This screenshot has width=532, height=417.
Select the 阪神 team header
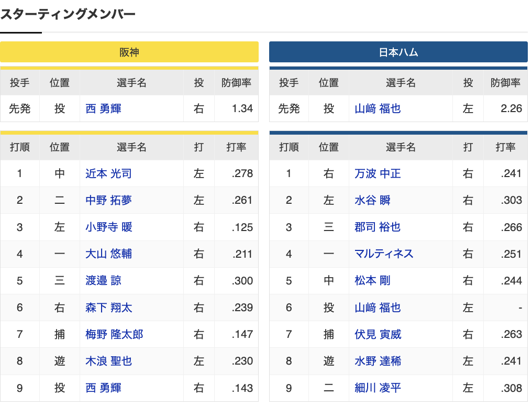[129, 52]
